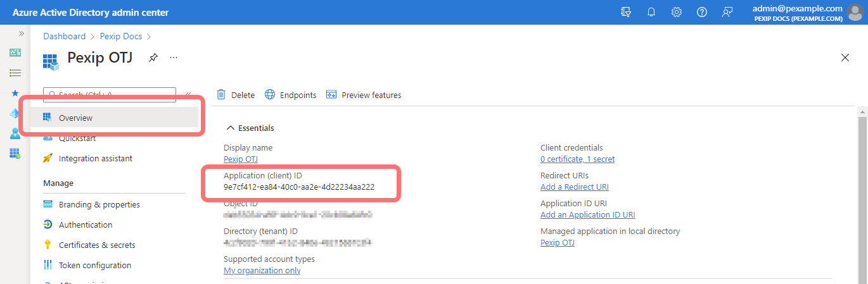Open Endpoints from the toolbar

(290, 95)
